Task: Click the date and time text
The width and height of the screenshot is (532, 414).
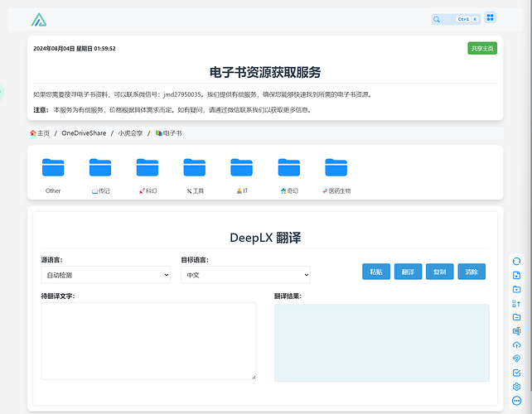Action: (75, 49)
